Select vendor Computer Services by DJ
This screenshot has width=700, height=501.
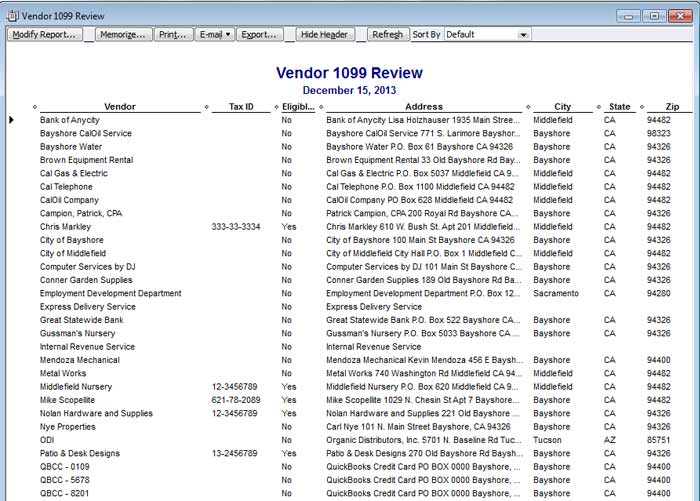click(88, 267)
